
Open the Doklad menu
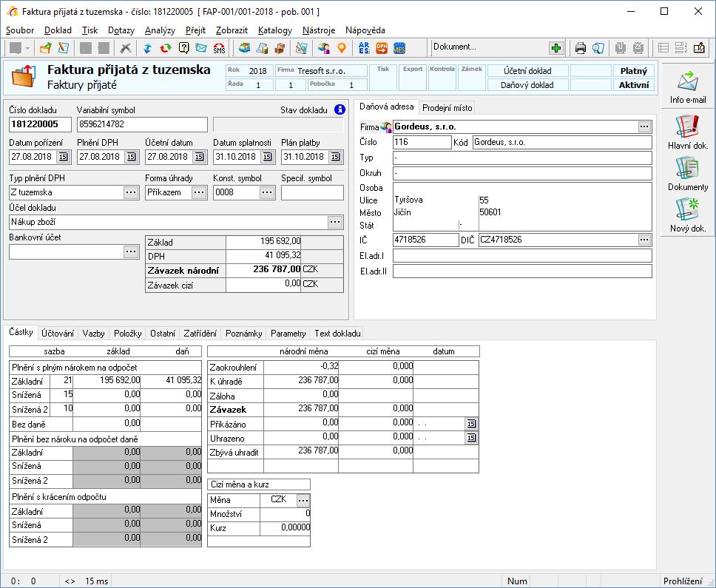58,30
